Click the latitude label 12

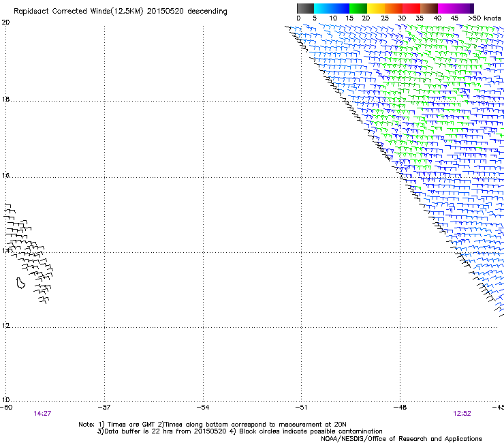[x=5, y=326]
